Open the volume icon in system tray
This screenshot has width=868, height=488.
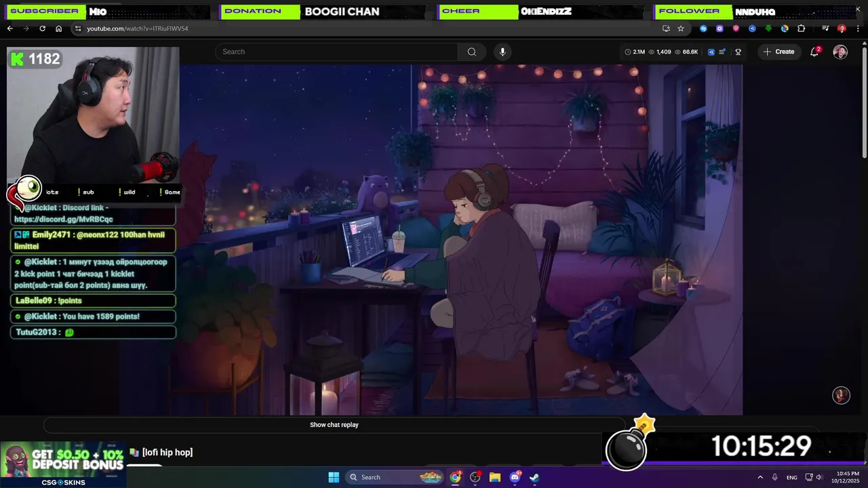pyautogui.click(x=818, y=477)
